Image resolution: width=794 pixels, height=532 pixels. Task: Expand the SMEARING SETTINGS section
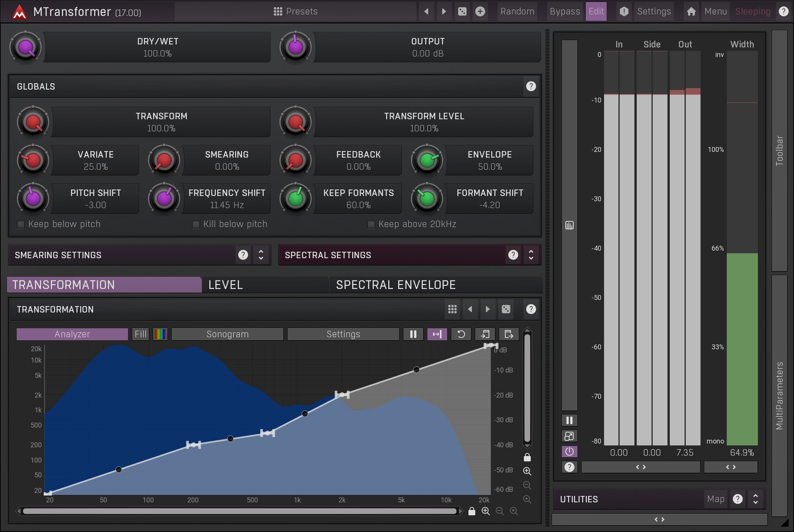click(261, 255)
